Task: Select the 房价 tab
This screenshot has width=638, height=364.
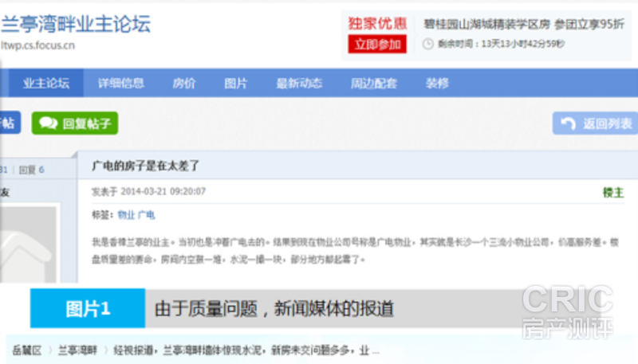Action: coord(183,83)
